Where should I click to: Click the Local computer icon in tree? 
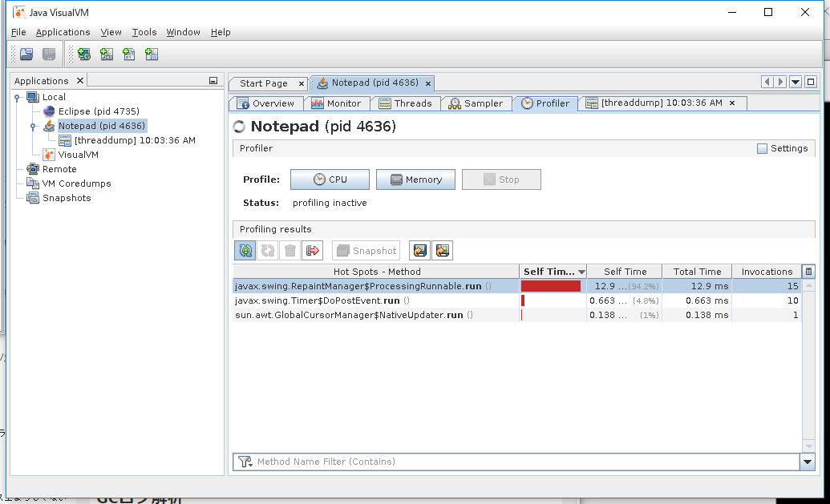pos(33,97)
